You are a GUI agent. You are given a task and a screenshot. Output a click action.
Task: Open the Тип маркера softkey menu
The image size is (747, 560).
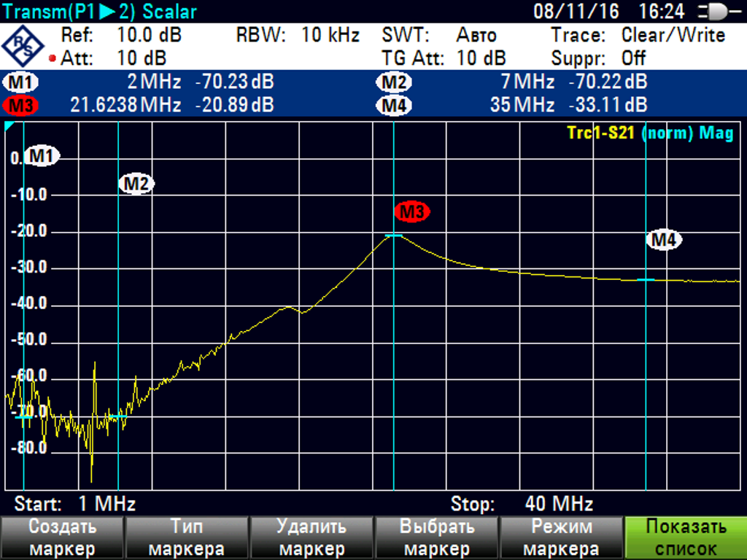[x=186, y=537]
